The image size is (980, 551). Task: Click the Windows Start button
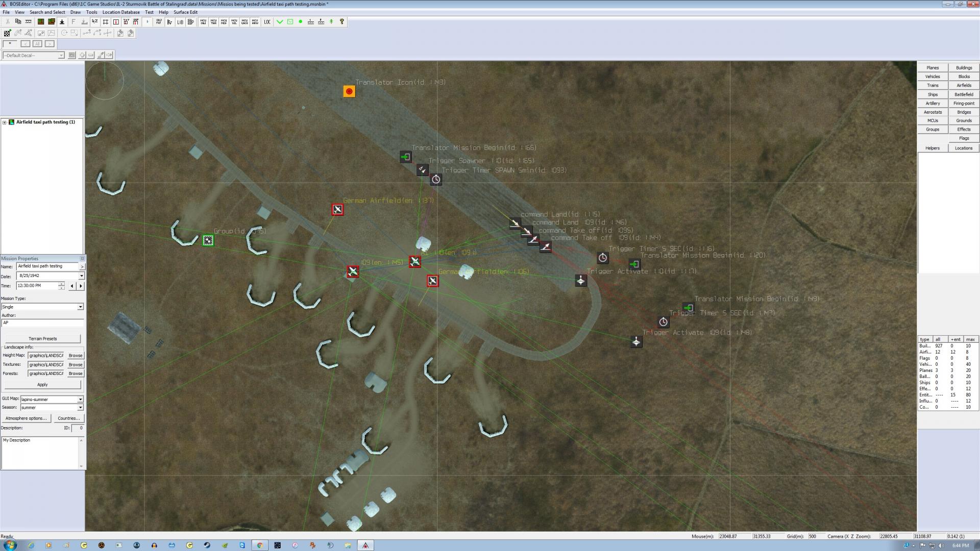10,545
